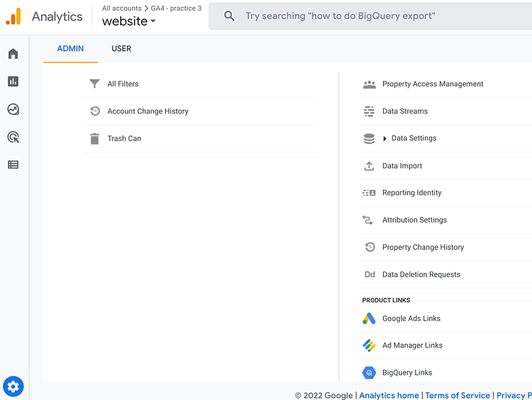
Task: Click the Property Change History clock icon
Action: point(370,247)
